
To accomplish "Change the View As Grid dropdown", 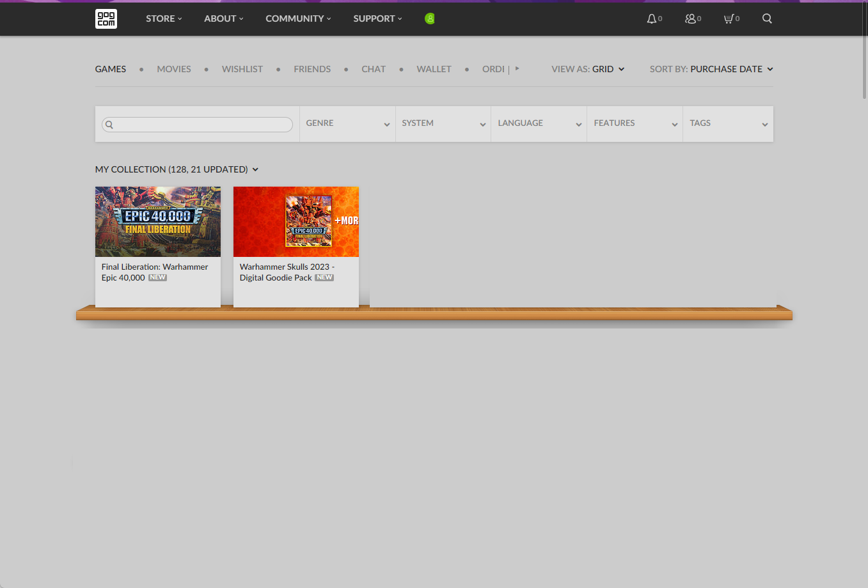I will coord(588,69).
